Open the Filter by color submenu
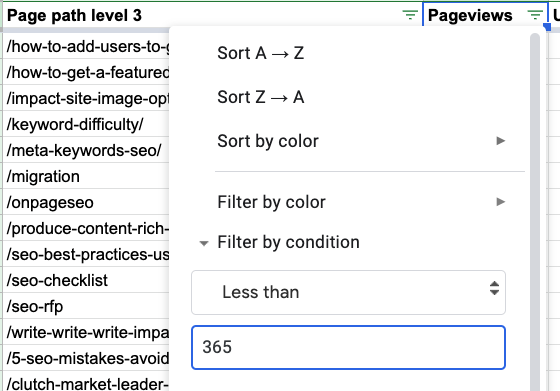Image resolution: width=560 pixels, height=391 pixels. [x=361, y=202]
